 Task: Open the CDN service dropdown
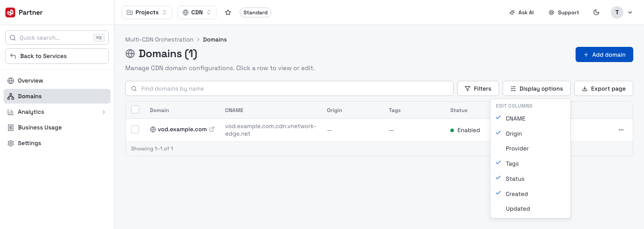pyautogui.click(x=197, y=12)
